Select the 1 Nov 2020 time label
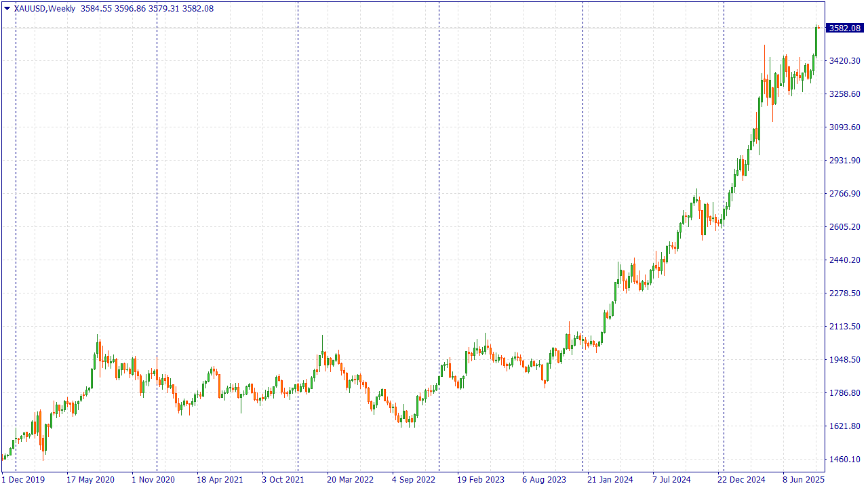This screenshot has height=488, width=868. (153, 480)
